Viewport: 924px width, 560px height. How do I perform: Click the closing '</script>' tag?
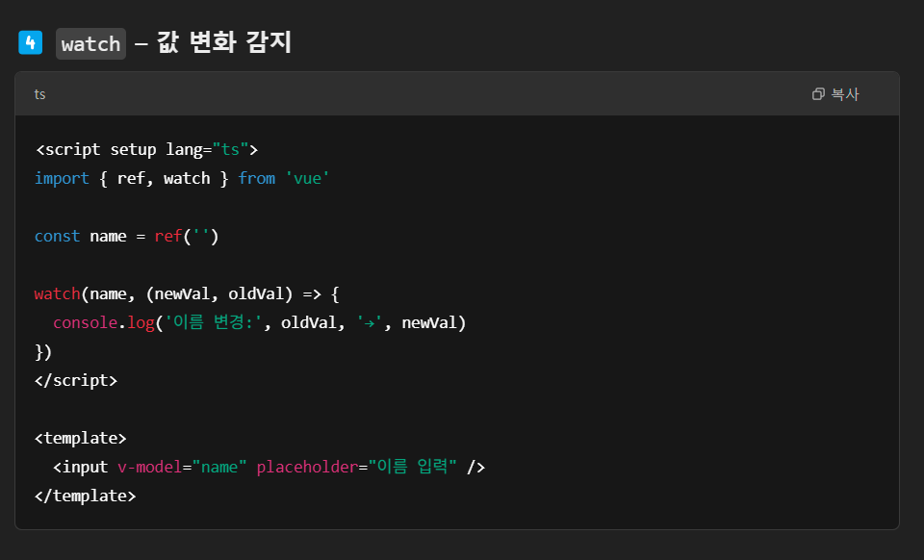pyautogui.click(x=76, y=380)
